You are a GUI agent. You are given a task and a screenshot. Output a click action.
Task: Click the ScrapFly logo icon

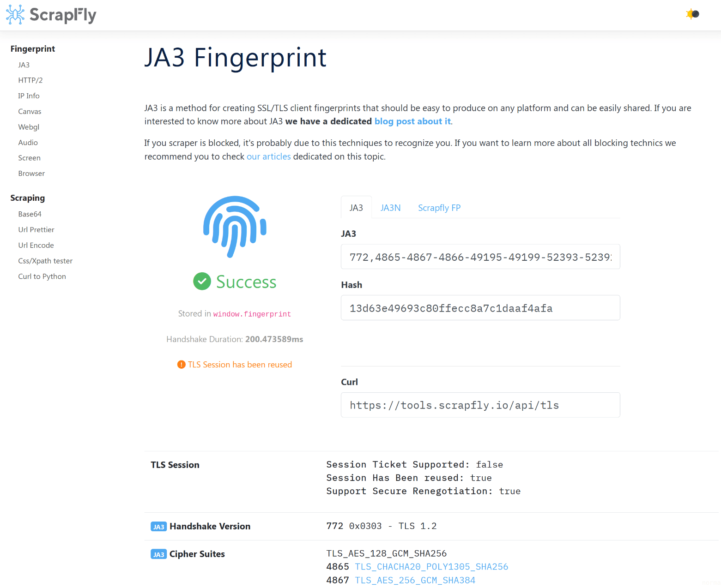[x=14, y=14]
